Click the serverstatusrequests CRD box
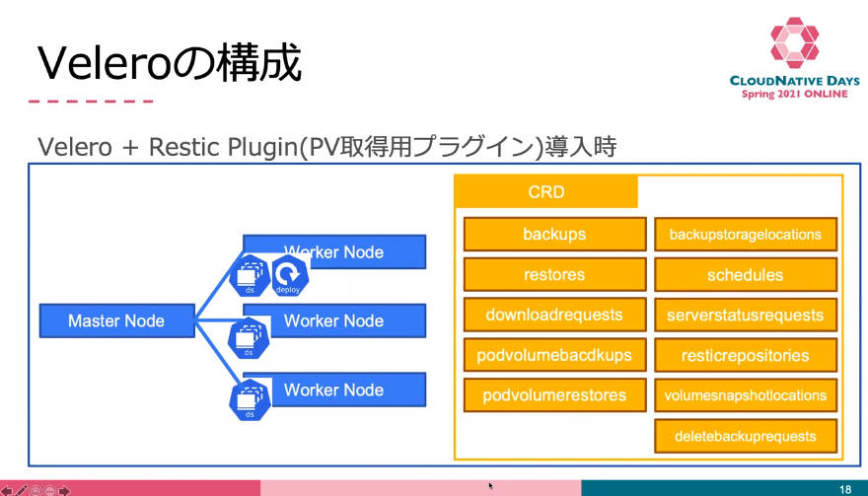The image size is (868, 496). tap(746, 315)
